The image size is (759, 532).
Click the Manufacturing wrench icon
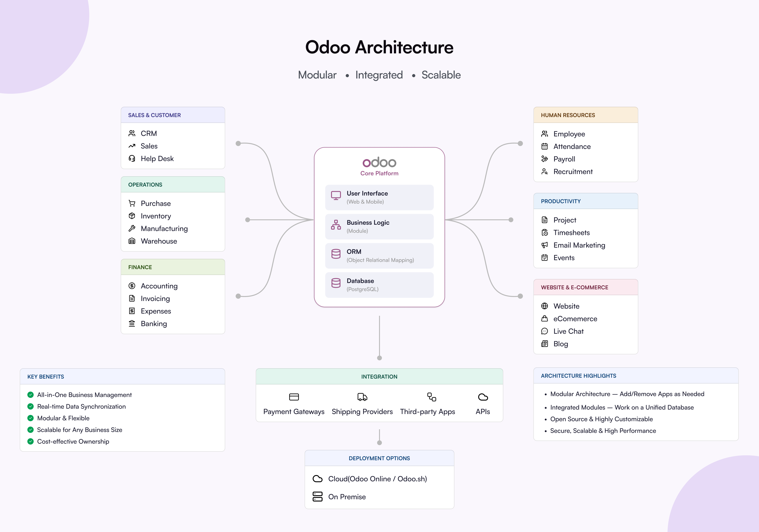tap(132, 229)
